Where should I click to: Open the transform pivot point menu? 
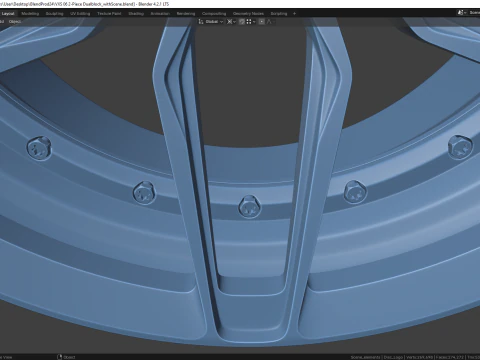(231, 22)
